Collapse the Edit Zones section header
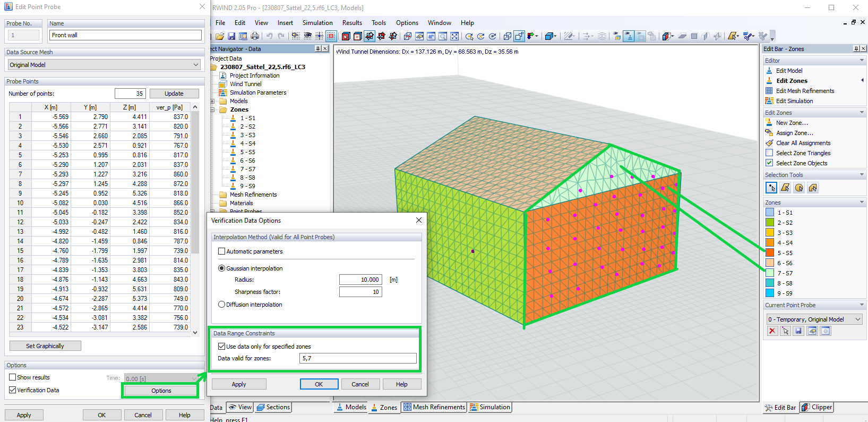Viewport: 868px width, 422px height. pyautogui.click(x=862, y=113)
